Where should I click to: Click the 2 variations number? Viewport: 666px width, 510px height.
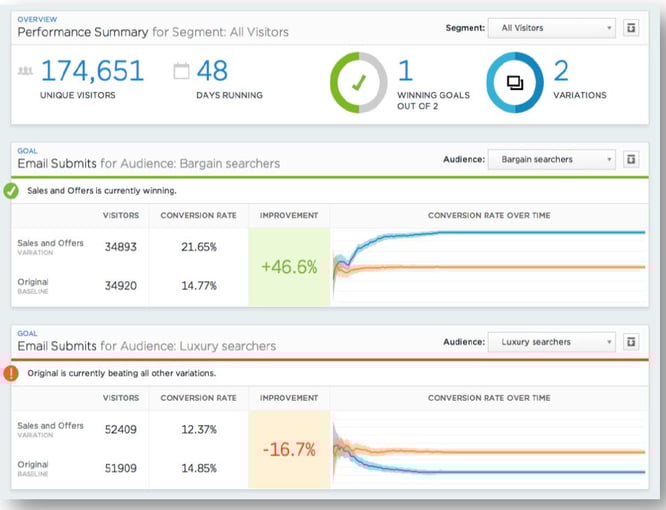point(561,70)
